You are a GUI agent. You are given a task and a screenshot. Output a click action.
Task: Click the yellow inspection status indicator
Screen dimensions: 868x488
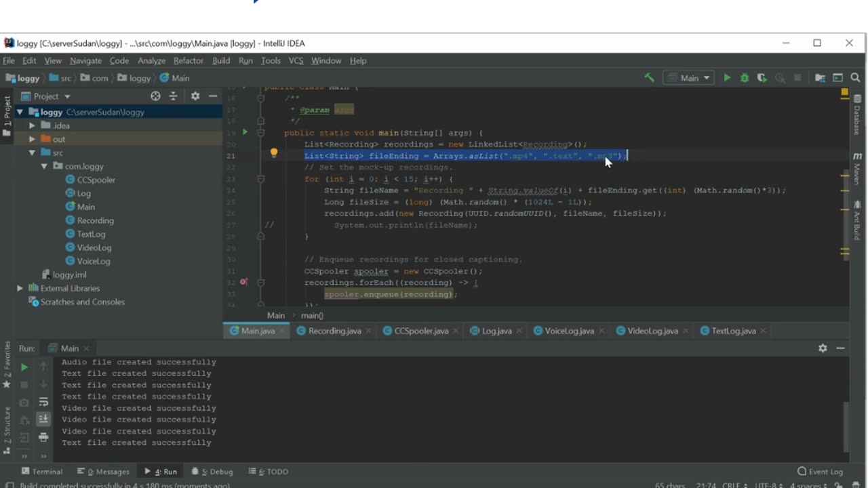pyautogui.click(x=844, y=92)
